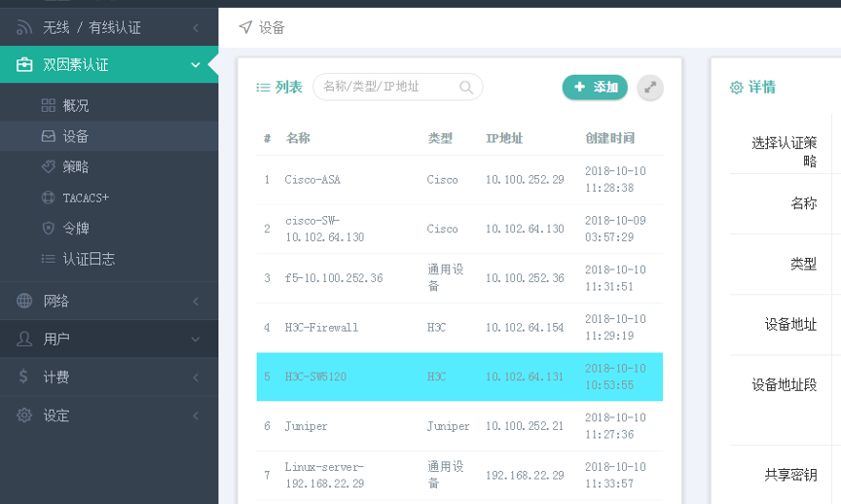Sort by the 创建时间 column header

click(x=610, y=138)
